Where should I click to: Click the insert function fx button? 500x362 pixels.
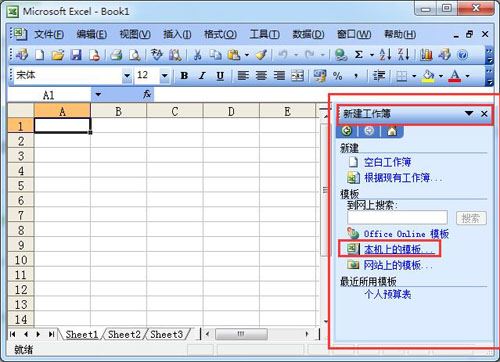[147, 95]
